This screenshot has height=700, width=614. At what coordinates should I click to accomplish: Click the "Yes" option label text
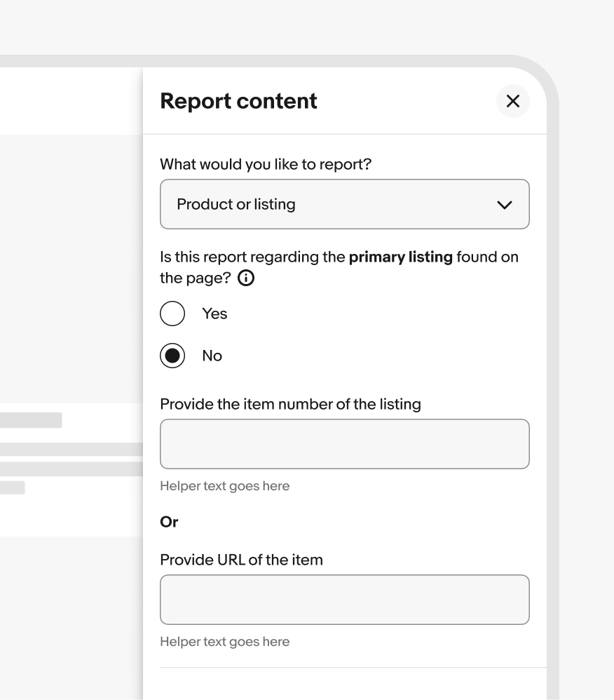(214, 314)
